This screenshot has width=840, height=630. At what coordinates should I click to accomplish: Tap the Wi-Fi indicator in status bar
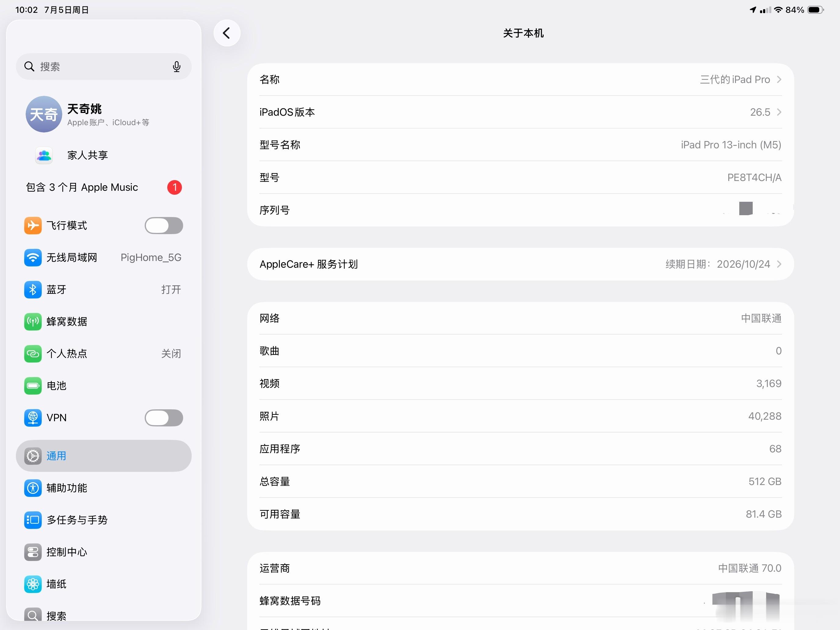point(778,10)
